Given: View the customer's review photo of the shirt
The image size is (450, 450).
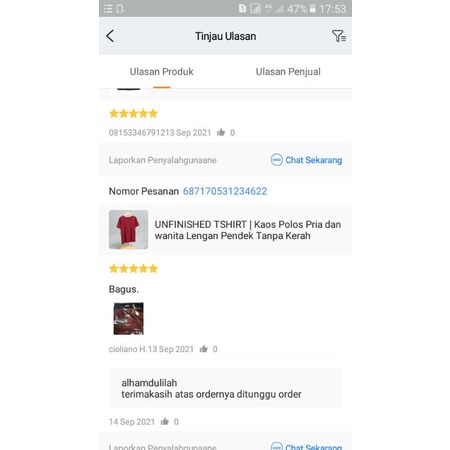Looking at the screenshot, I should point(128,318).
